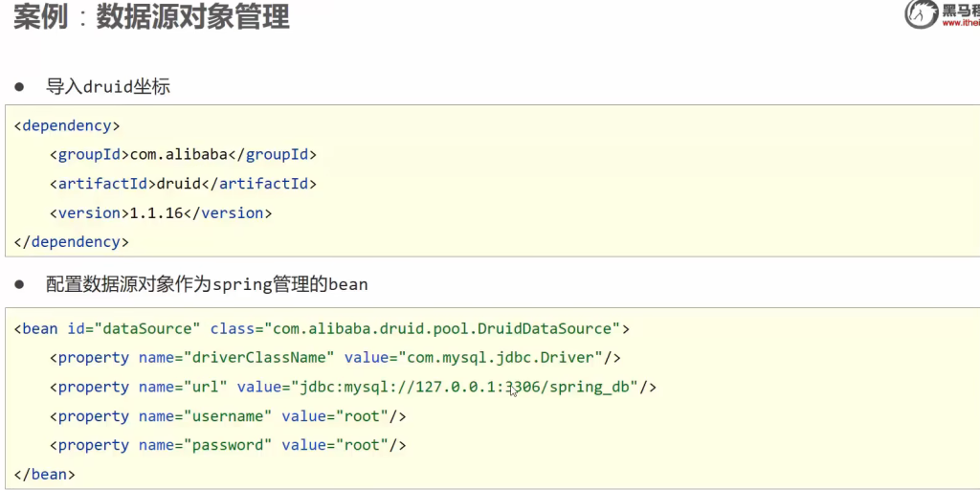Click the password property line
980x490 pixels.
pos(228,445)
